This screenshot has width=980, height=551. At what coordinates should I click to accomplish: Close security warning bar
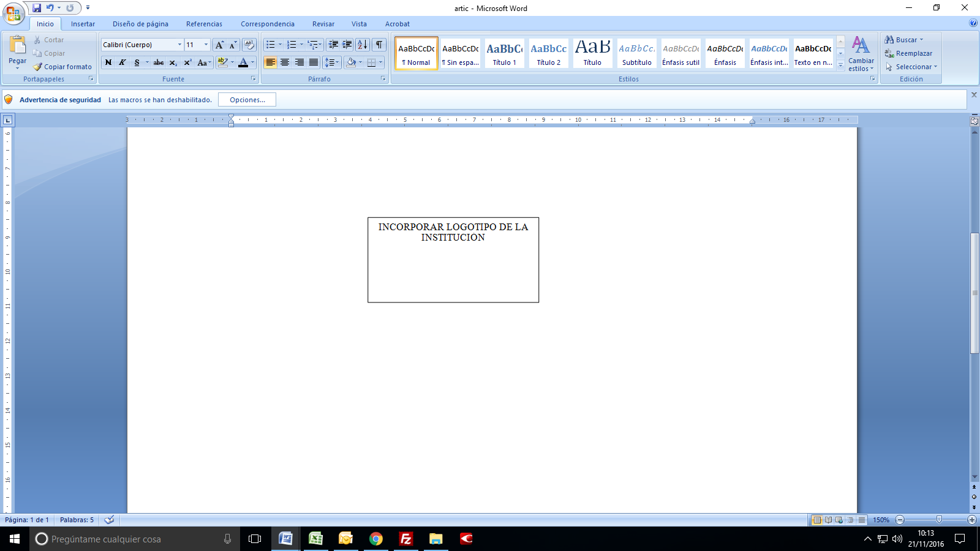[x=974, y=95]
